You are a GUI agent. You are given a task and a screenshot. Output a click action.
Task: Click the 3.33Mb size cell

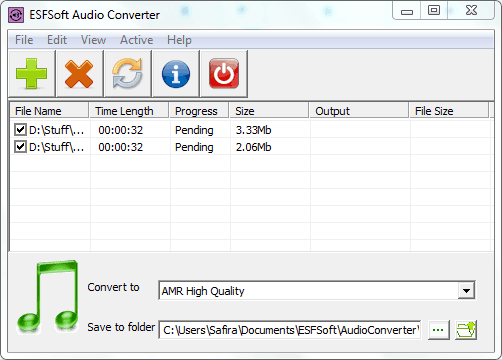click(x=253, y=130)
